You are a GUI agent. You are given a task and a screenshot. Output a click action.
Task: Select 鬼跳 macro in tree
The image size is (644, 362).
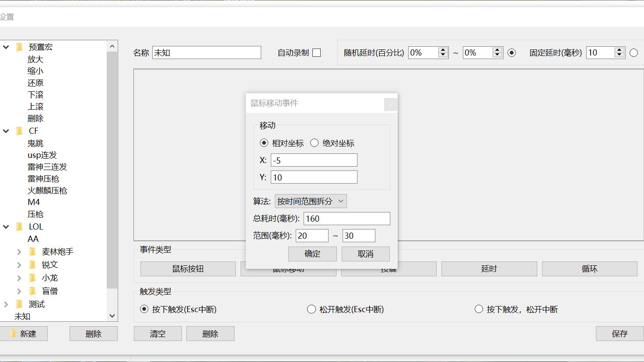(x=35, y=143)
